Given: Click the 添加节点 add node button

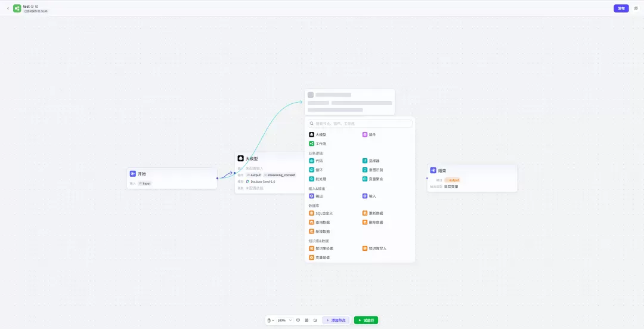Looking at the screenshot, I should [336, 320].
